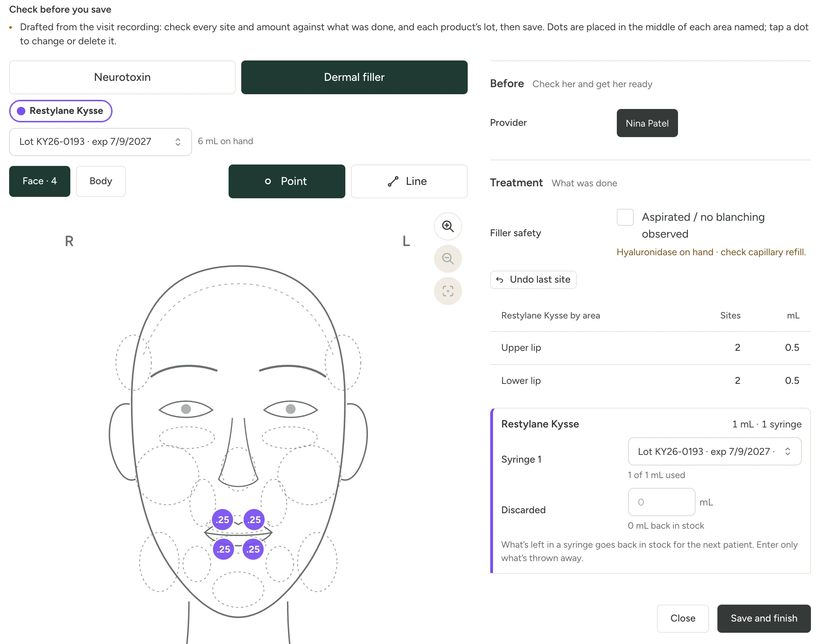The height and width of the screenshot is (644, 825).
Task: Switch to the Neurotoxin tab
Action: click(122, 77)
